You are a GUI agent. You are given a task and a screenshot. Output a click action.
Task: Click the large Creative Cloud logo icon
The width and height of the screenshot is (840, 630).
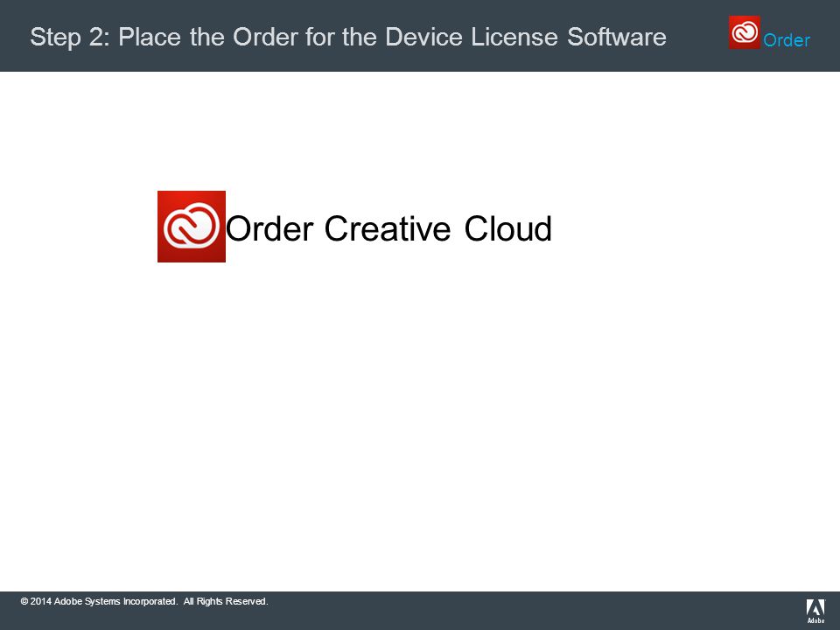tap(192, 227)
